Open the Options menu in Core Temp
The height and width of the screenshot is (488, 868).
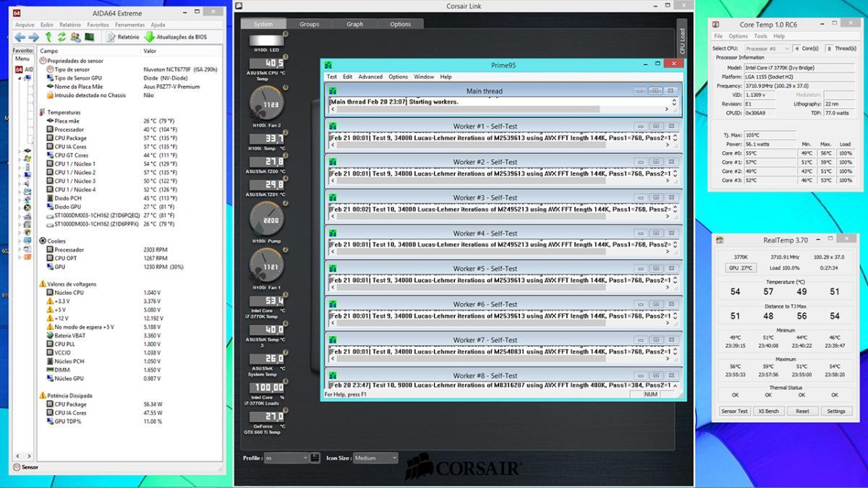(x=738, y=36)
